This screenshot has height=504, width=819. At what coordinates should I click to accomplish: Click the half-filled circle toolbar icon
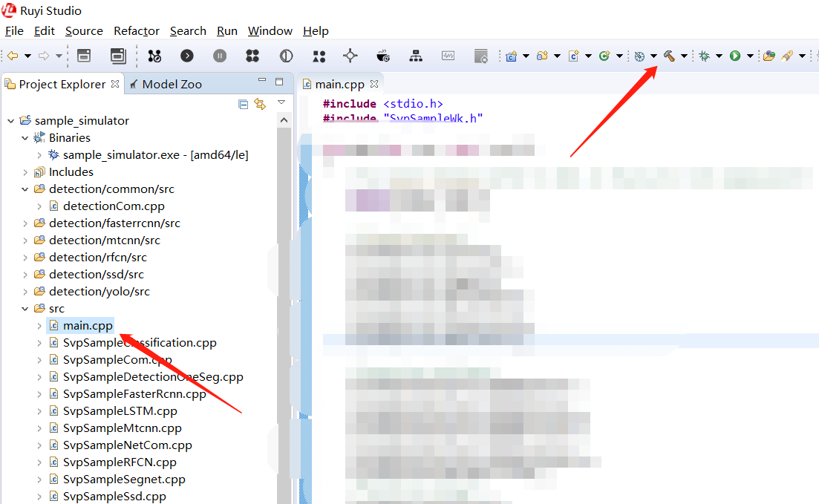(286, 56)
